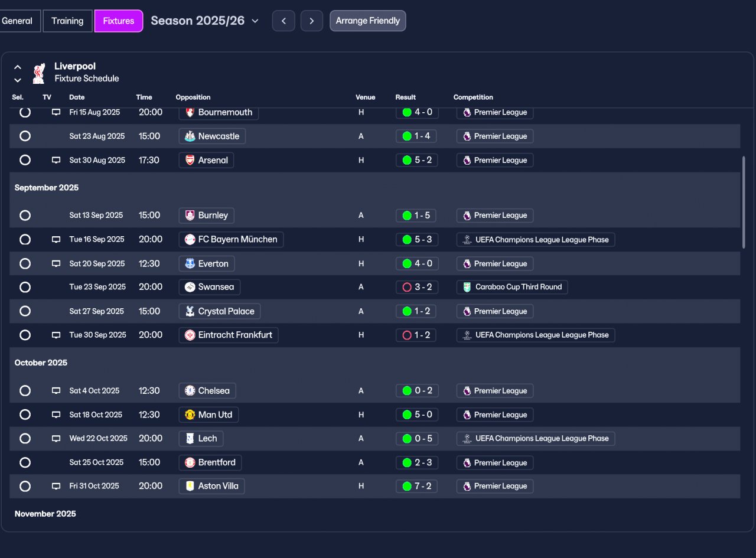
Task: Click the TV icon on the Everton row
Action: [x=56, y=263]
